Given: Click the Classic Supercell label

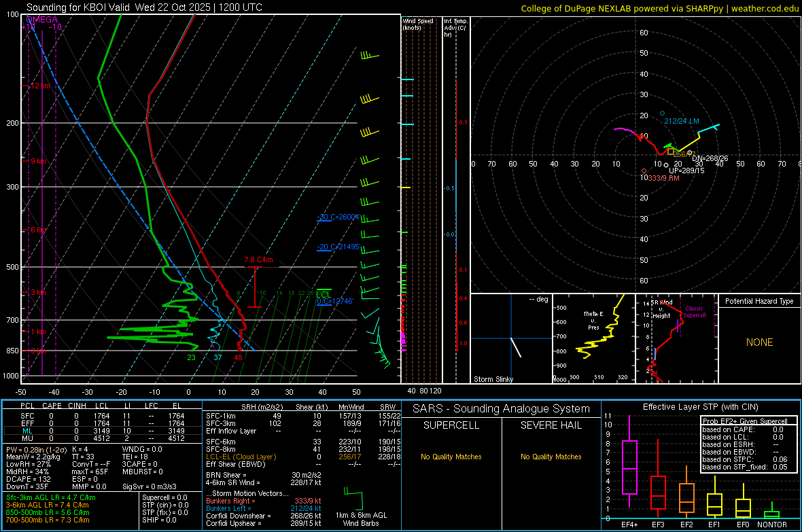Looking at the screenshot, I should click(695, 312).
